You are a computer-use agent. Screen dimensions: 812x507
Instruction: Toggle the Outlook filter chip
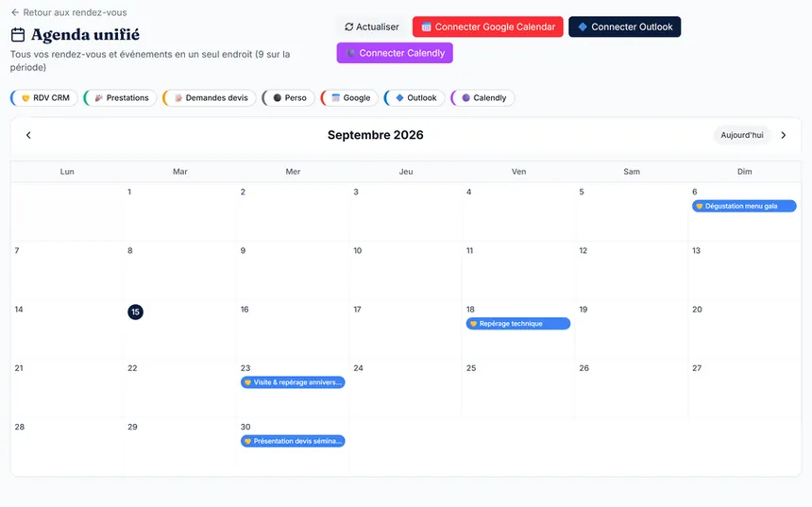(x=414, y=98)
